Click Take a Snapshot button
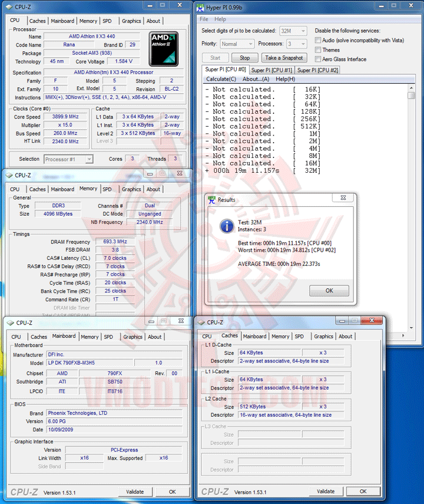 pos(284,58)
